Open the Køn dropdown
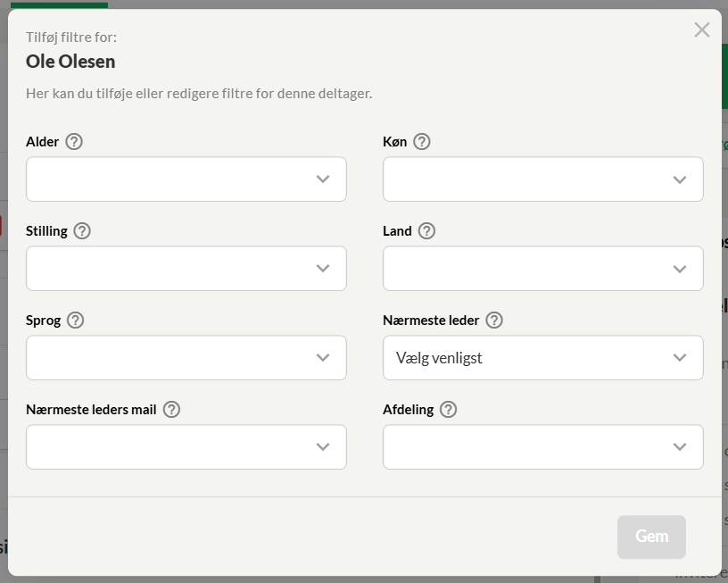728x583 pixels. pyautogui.click(x=543, y=179)
